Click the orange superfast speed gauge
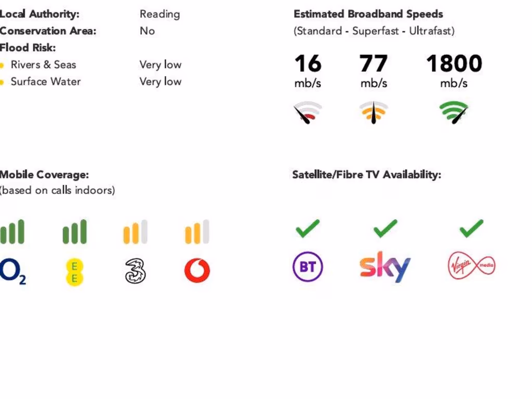Image resolution: width=532 pixels, height=399 pixels. click(374, 112)
